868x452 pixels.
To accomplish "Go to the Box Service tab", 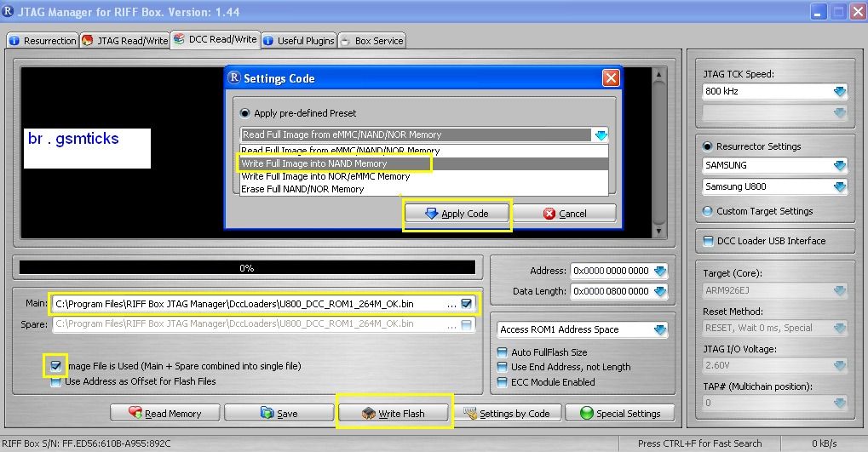I will pyautogui.click(x=372, y=40).
